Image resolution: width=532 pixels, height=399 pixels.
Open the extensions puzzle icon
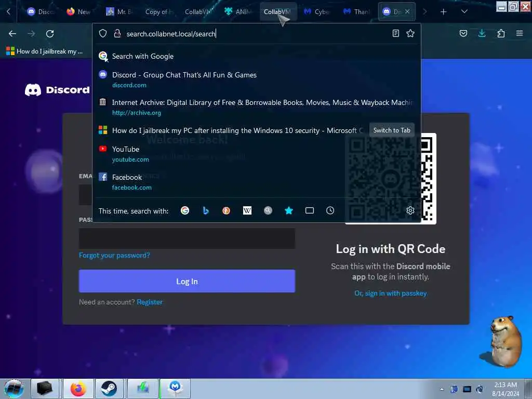[x=501, y=33]
